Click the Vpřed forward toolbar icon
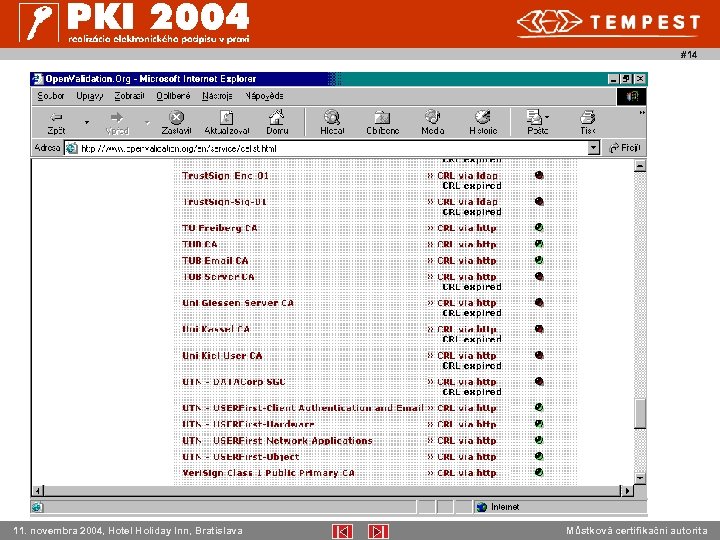Screen dimensions: 720x540 pos(117,122)
